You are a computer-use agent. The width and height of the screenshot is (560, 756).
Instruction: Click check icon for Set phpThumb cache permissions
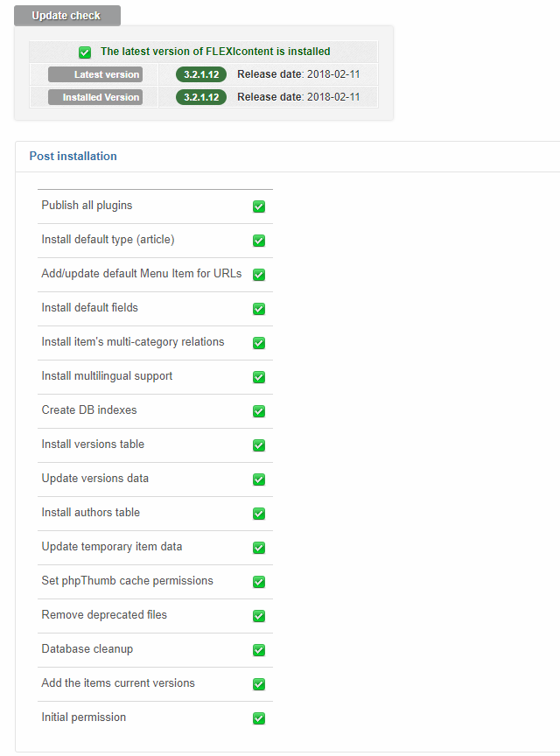259,582
